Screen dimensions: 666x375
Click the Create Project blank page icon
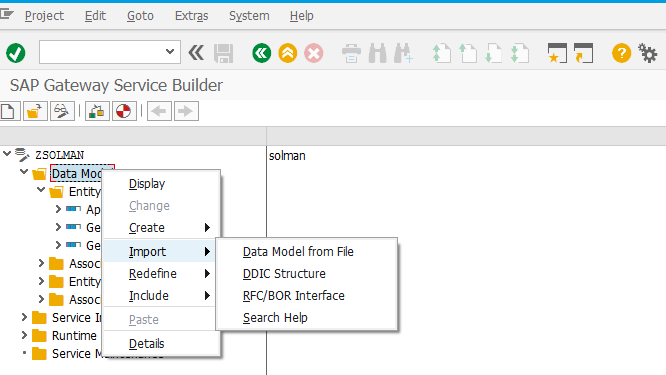(9, 111)
